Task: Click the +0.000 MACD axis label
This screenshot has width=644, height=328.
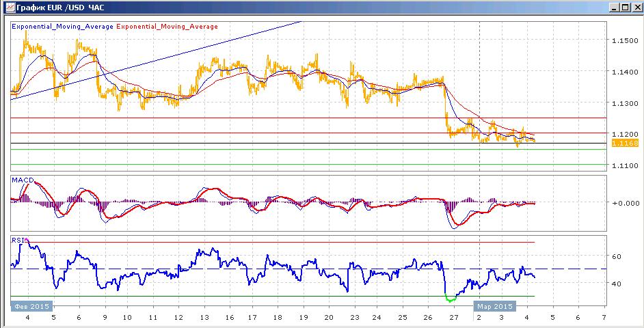Action: coord(625,203)
